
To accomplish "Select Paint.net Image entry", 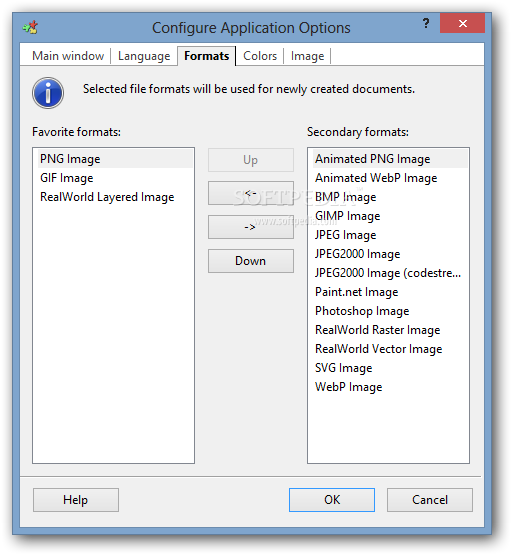I will pyautogui.click(x=390, y=292).
